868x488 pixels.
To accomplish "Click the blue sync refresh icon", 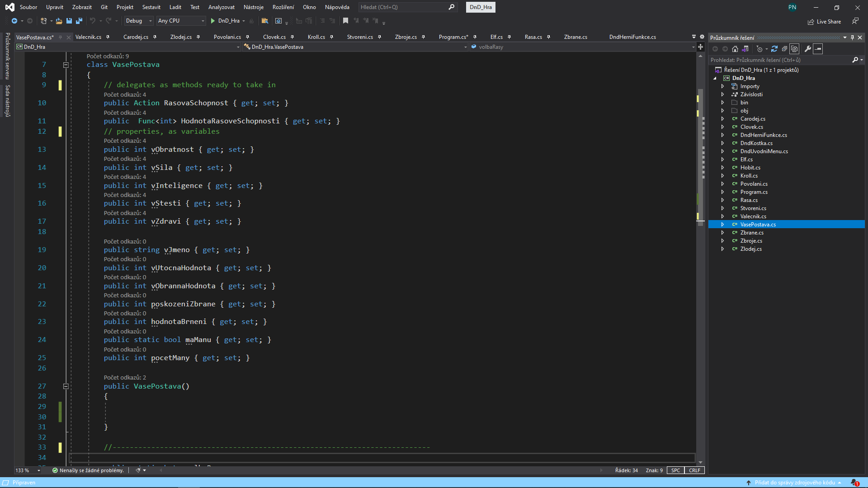I will [774, 49].
